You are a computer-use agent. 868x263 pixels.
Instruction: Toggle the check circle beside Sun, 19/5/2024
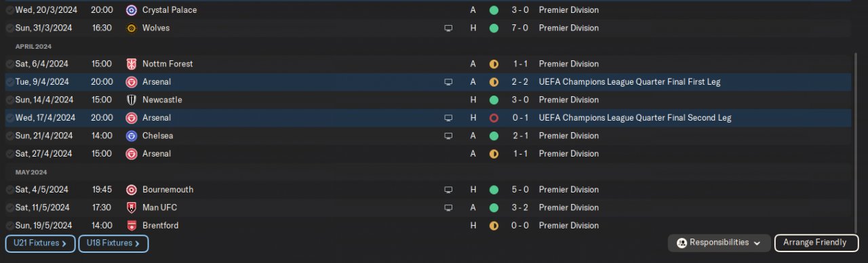click(9, 226)
